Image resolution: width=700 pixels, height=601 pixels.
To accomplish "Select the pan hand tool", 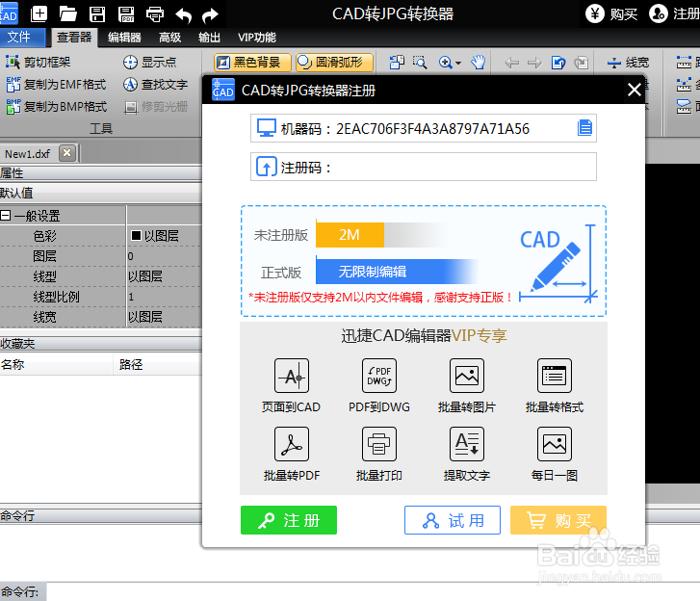I will tap(479, 63).
